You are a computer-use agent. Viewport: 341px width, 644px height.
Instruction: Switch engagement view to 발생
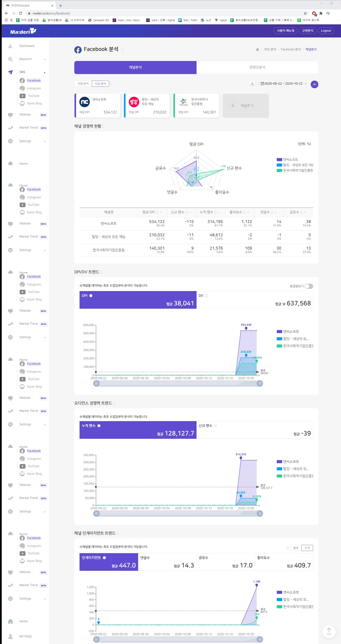pyautogui.click(x=295, y=548)
